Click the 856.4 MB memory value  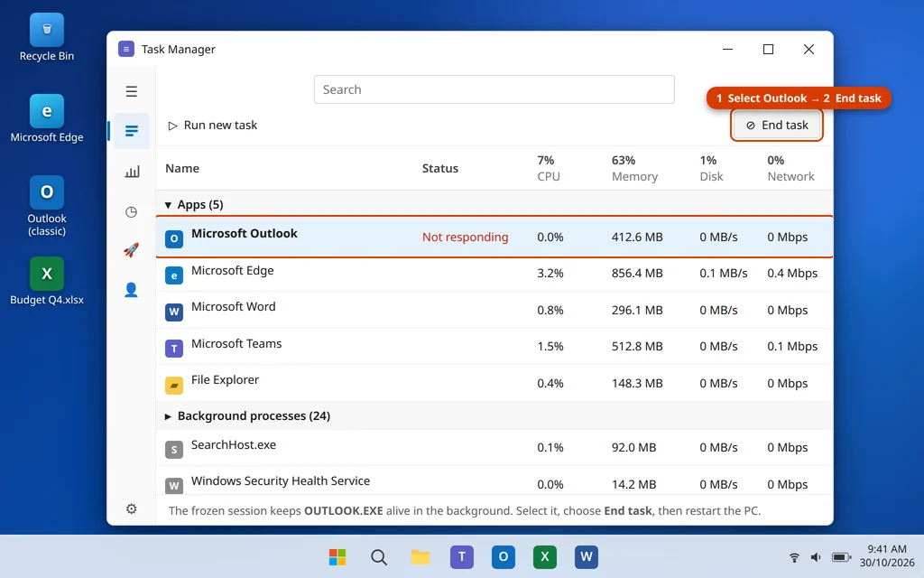tap(637, 273)
